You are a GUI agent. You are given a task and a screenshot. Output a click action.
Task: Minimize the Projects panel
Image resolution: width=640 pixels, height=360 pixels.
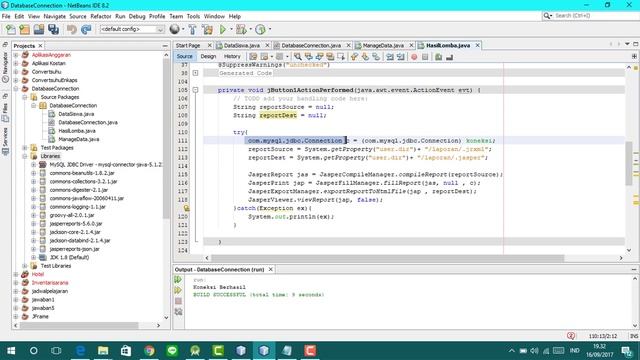(165, 46)
